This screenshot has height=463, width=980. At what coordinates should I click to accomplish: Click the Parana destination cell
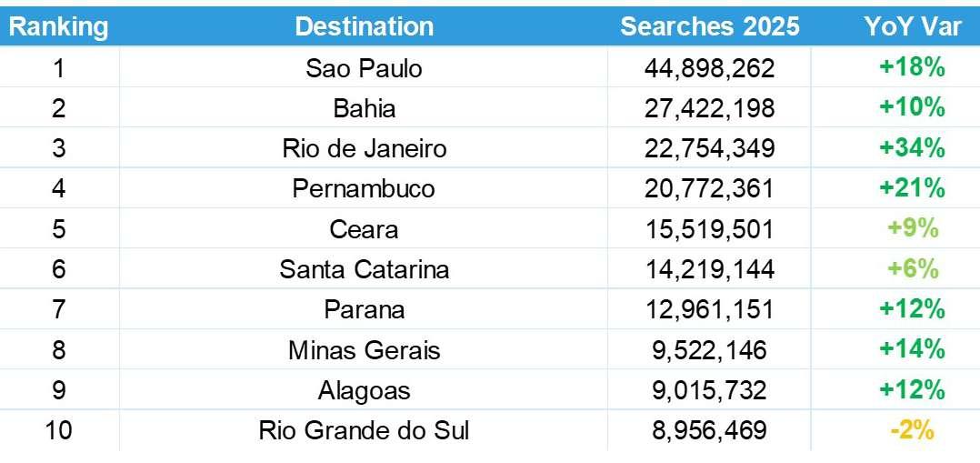(364, 309)
